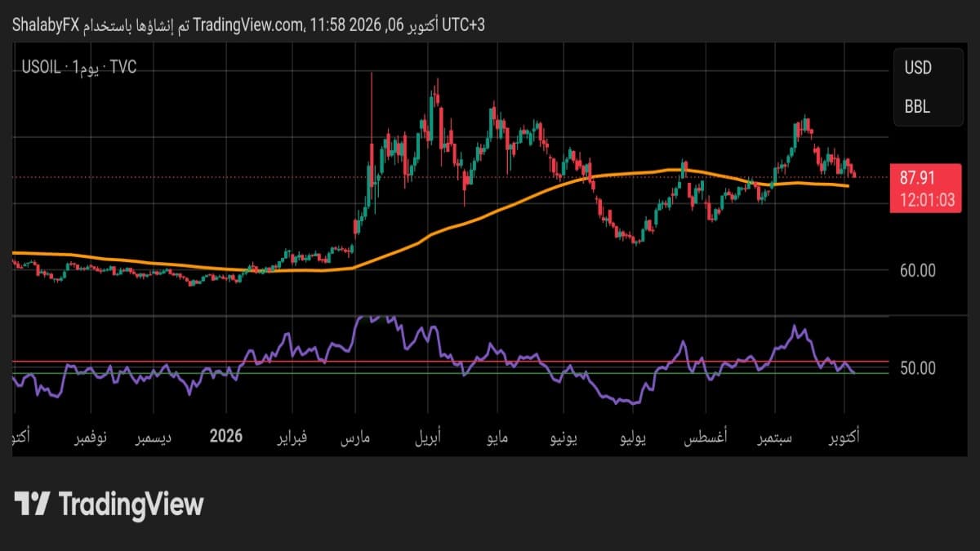The height and width of the screenshot is (551, 980).
Task: Click the 87.91 current price tag
Action: tap(917, 177)
